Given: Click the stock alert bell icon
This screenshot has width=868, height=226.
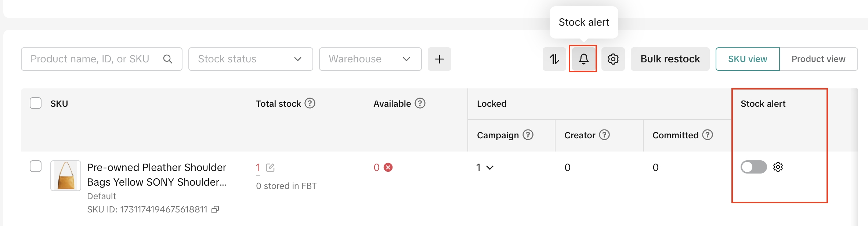Looking at the screenshot, I should pos(583,59).
